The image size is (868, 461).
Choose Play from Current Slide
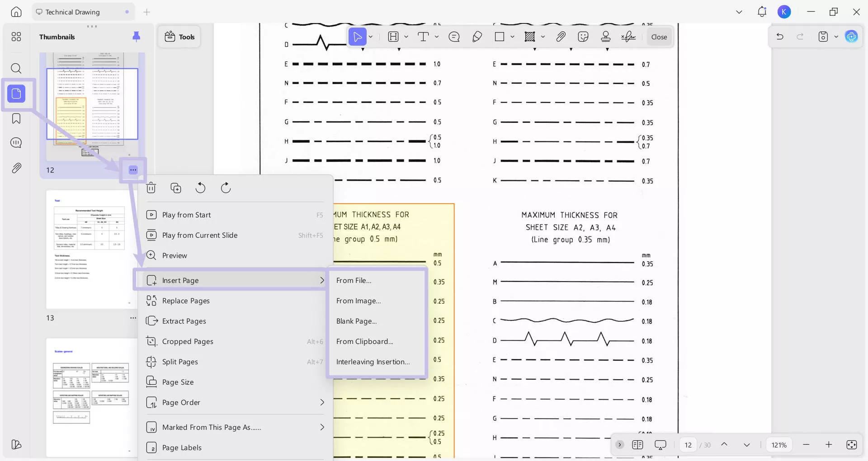pyautogui.click(x=236, y=235)
